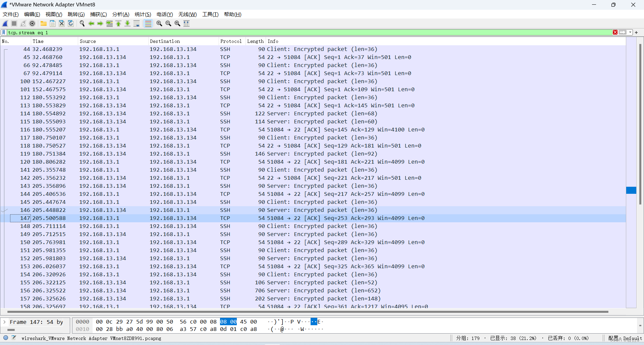This screenshot has height=345, width=644.
Task: Zoom in on the packet list
Action: pyautogui.click(x=159, y=23)
